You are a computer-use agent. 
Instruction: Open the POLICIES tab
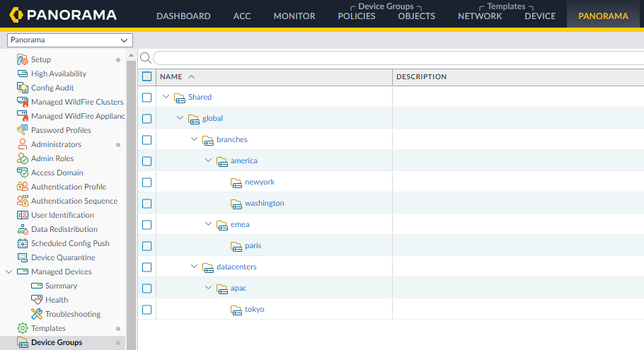[x=357, y=16]
